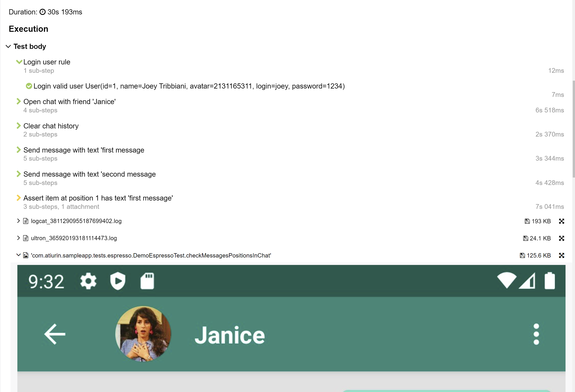Expand Send message 'second message step
Screen dimensions: 575x392
point(18,174)
